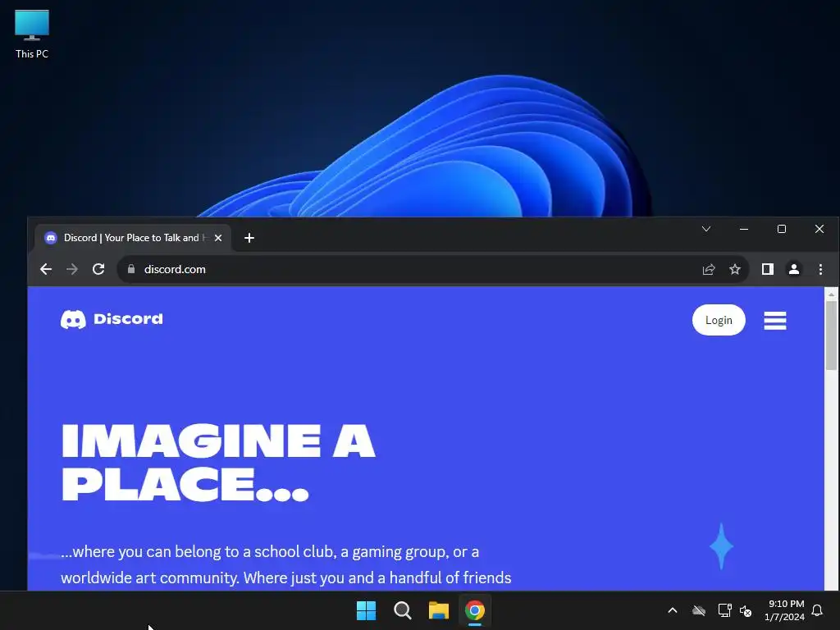The image size is (840, 630).
Task: Close the Chrome window
Action: coord(819,230)
